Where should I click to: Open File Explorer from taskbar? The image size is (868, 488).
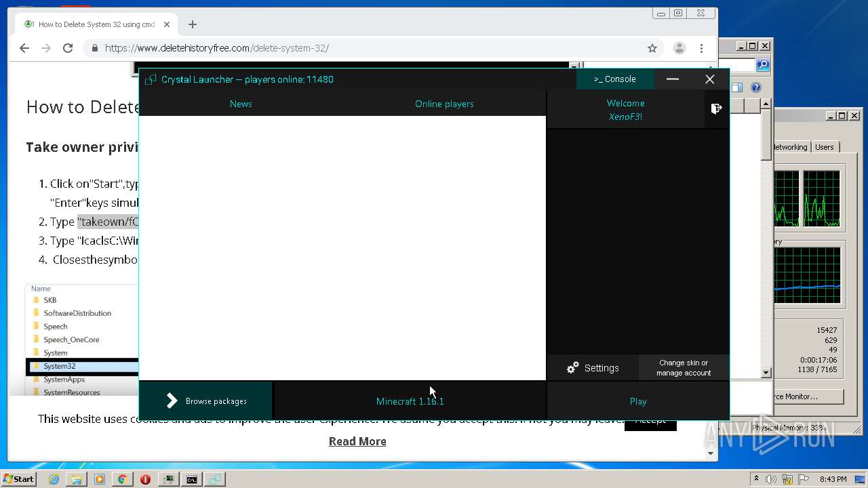pyautogui.click(x=77, y=479)
